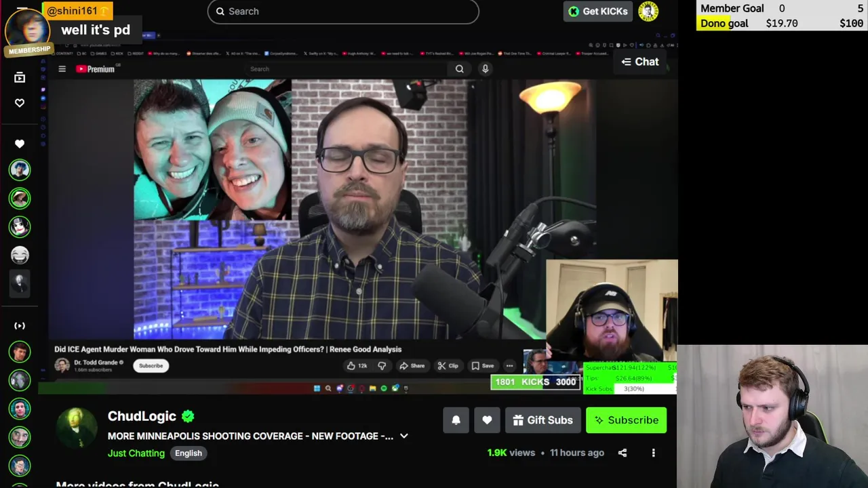Click the filled heart icon in sidebar

pos(20,144)
